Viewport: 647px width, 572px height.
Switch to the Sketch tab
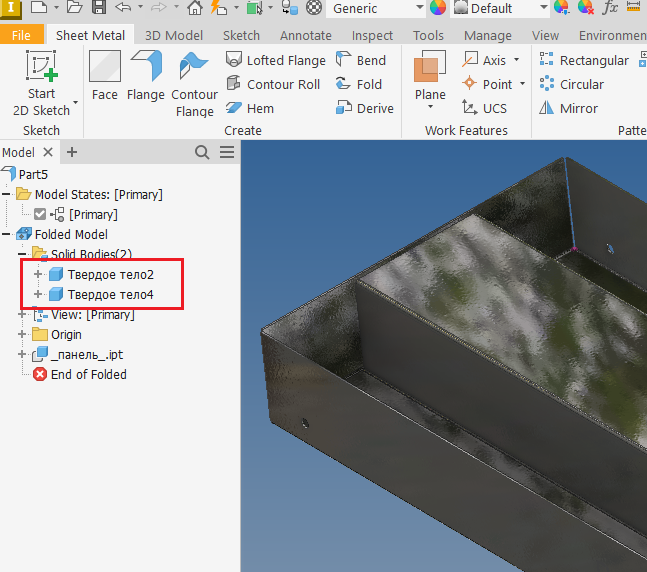coord(241,35)
